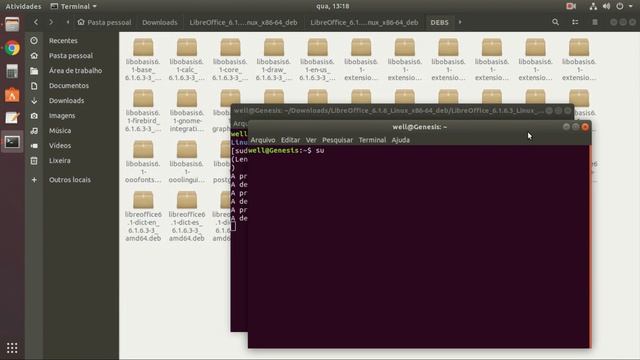Click the screen recording indicator icon
Viewport: 640px width, 360px height.
click(571, 6)
